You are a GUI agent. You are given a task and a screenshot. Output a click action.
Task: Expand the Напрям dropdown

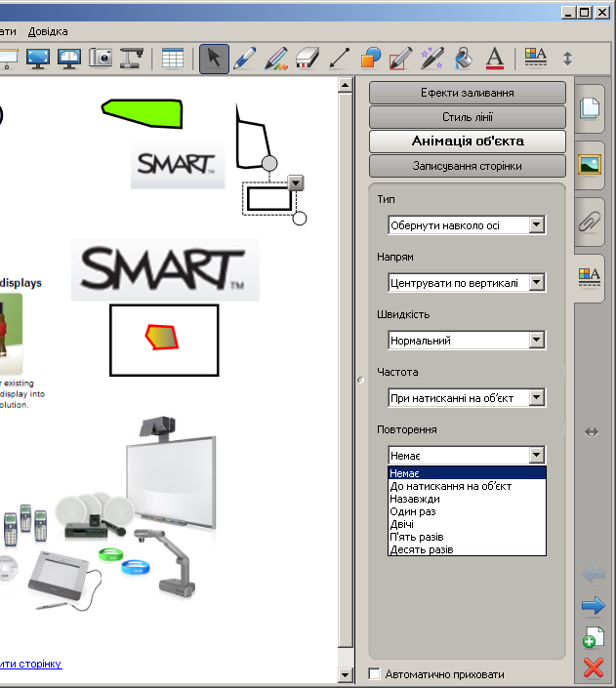click(536, 283)
